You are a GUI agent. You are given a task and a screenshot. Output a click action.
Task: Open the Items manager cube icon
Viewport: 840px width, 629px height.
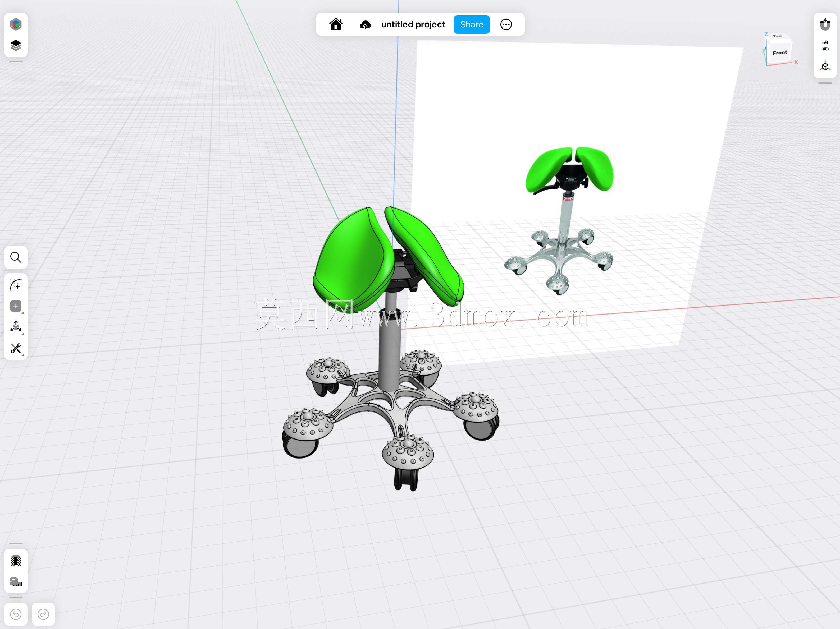click(x=16, y=24)
